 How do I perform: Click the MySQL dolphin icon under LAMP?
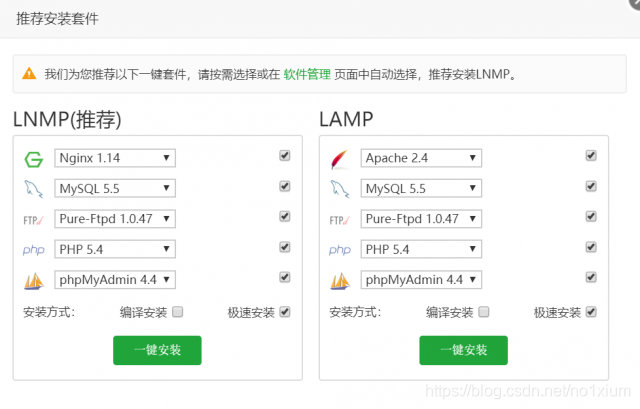click(340, 189)
